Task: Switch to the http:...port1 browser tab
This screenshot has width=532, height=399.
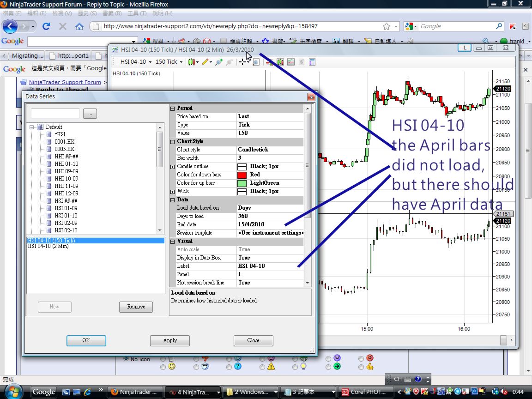Action: (70, 55)
